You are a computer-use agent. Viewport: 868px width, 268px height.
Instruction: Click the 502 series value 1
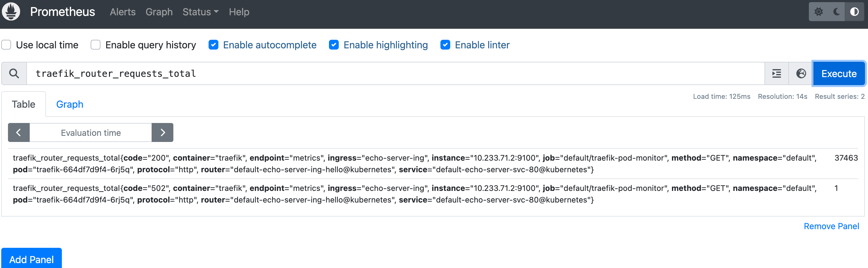click(x=836, y=188)
